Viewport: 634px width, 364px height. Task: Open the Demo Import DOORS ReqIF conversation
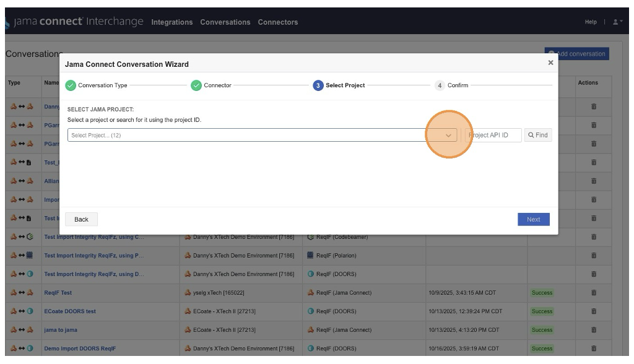(80, 349)
